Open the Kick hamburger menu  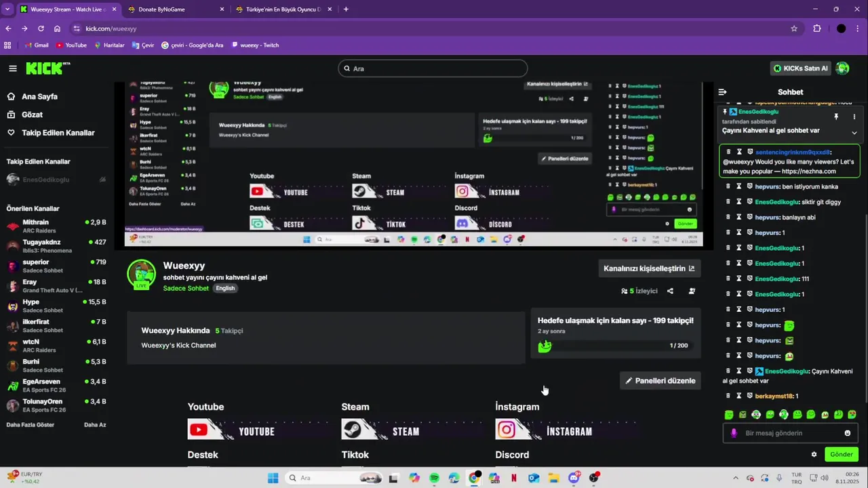coord(13,68)
